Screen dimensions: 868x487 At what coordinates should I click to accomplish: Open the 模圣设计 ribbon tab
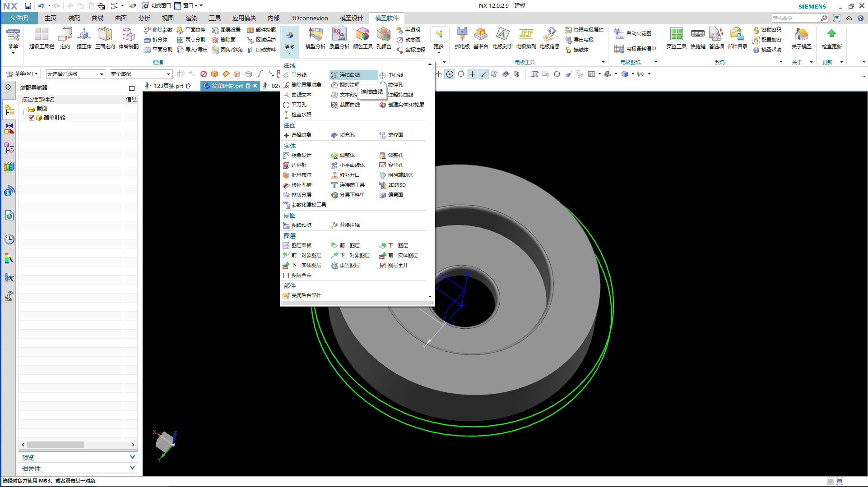tap(351, 18)
